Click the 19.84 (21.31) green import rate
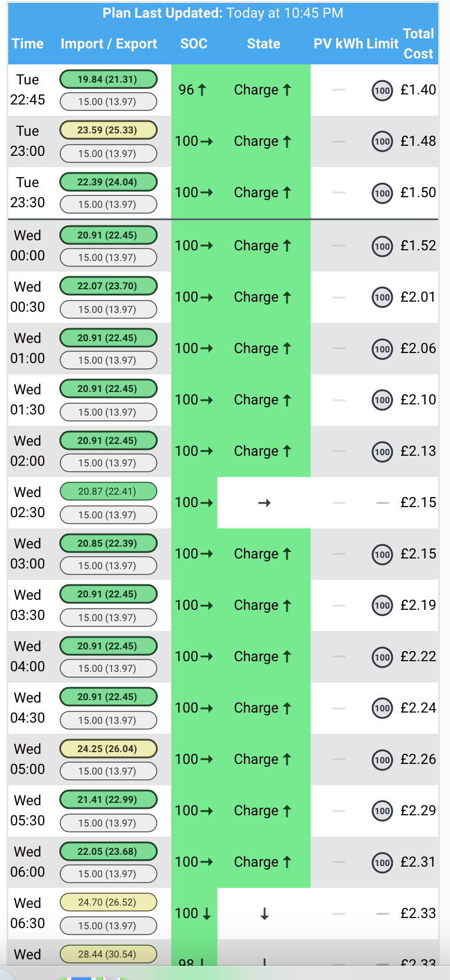 pos(108,79)
